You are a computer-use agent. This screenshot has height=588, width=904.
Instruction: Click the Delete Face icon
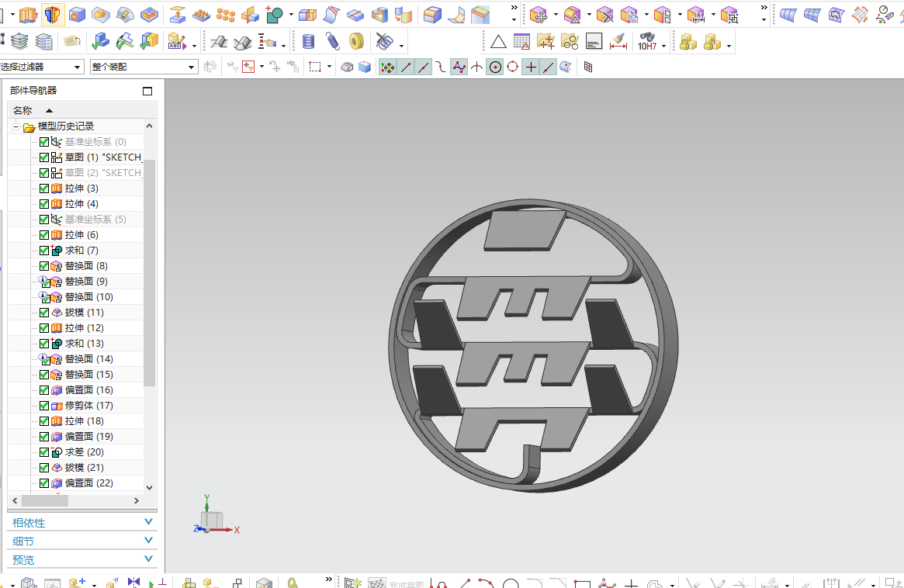click(x=604, y=15)
